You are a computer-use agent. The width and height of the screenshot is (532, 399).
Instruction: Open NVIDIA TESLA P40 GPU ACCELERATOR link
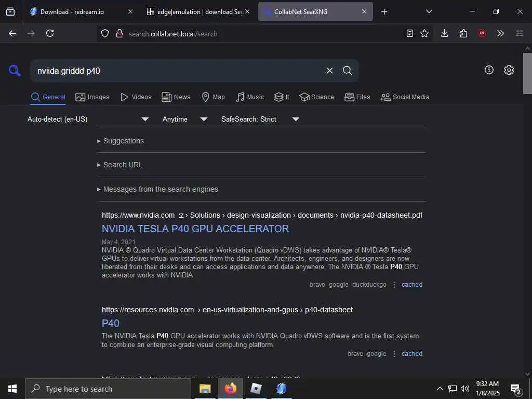(x=195, y=229)
